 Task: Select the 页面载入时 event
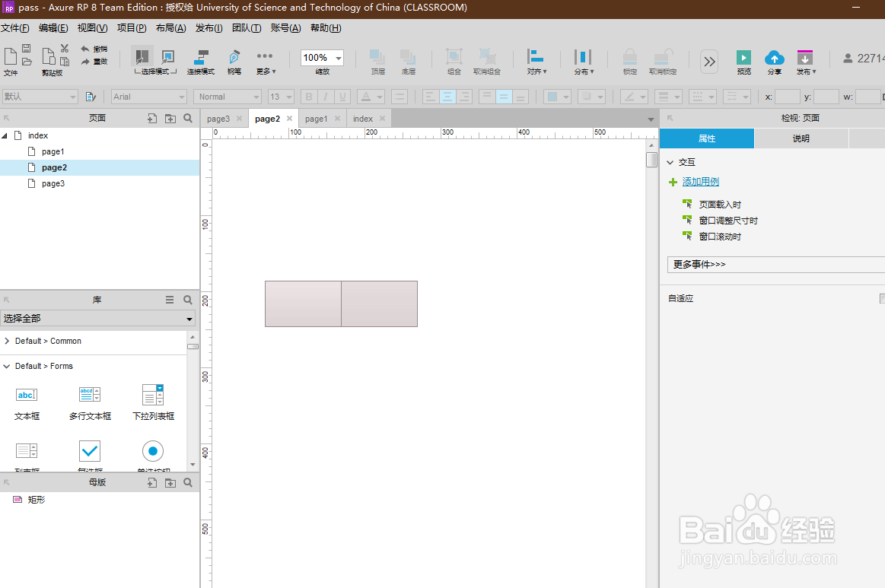(720, 205)
